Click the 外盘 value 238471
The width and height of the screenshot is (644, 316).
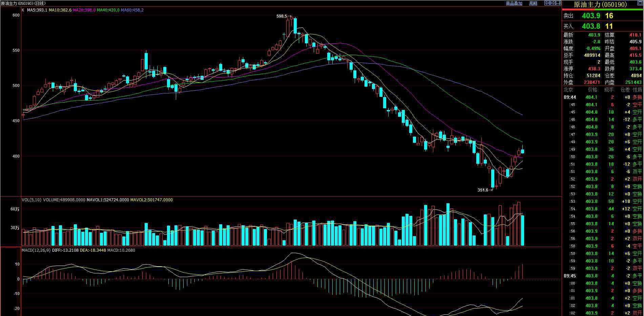[591, 83]
